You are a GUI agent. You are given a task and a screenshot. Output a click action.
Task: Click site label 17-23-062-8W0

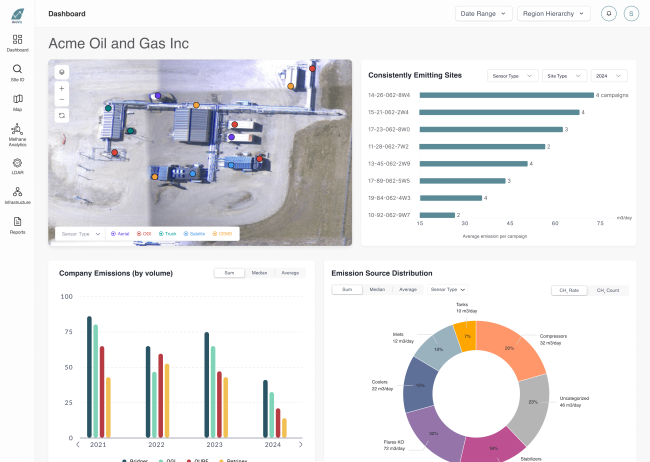coord(389,129)
